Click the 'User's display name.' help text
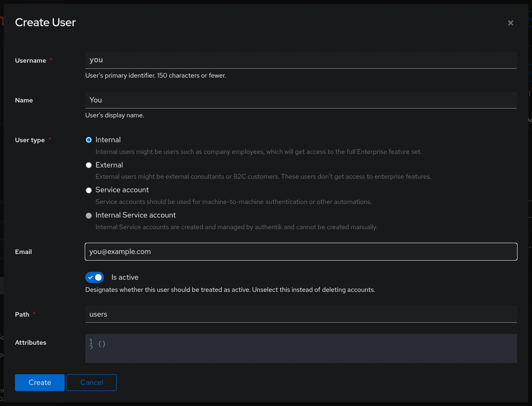The width and height of the screenshot is (532, 406). [115, 115]
